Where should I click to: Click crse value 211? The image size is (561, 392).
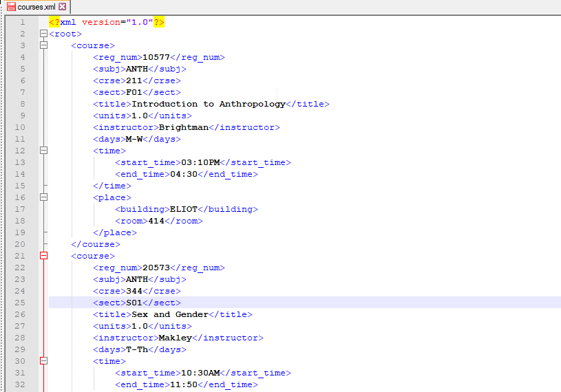134,80
